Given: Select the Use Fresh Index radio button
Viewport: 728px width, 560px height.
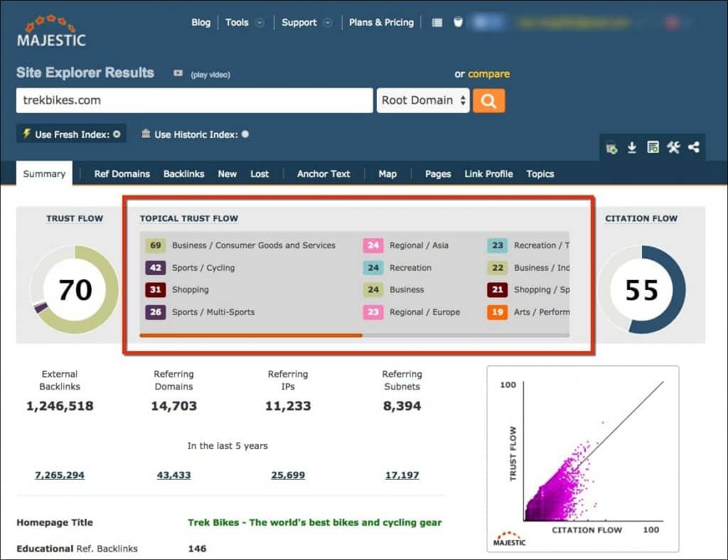Looking at the screenshot, I should pyautogui.click(x=117, y=134).
